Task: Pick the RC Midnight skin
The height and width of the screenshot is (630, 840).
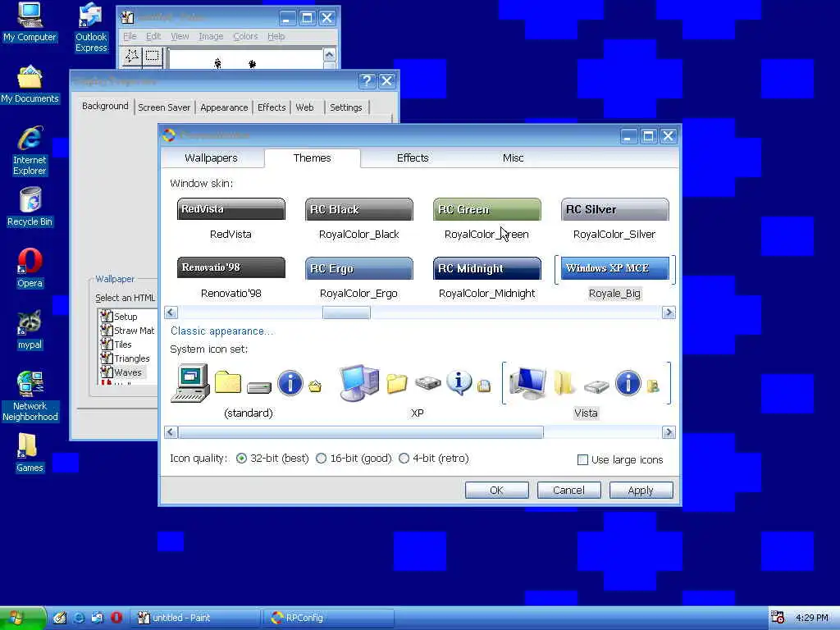Action: [x=487, y=268]
